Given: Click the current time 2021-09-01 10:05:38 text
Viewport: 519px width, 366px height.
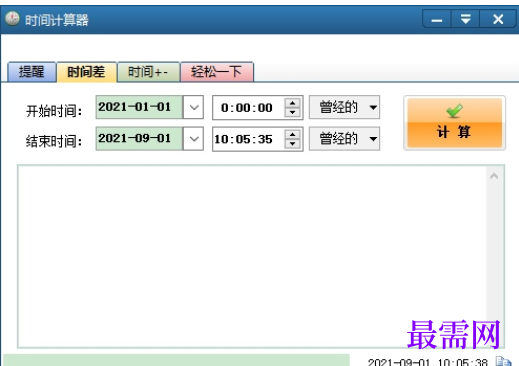Looking at the screenshot, I should pos(428,362).
